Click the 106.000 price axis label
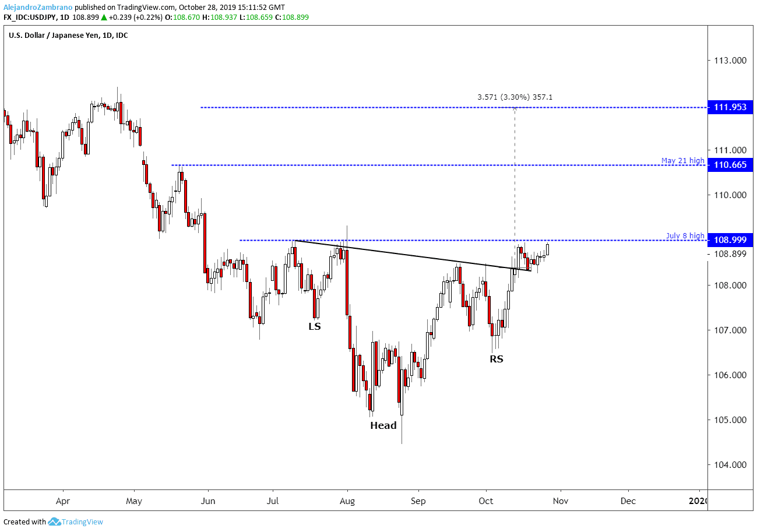 [x=730, y=375]
